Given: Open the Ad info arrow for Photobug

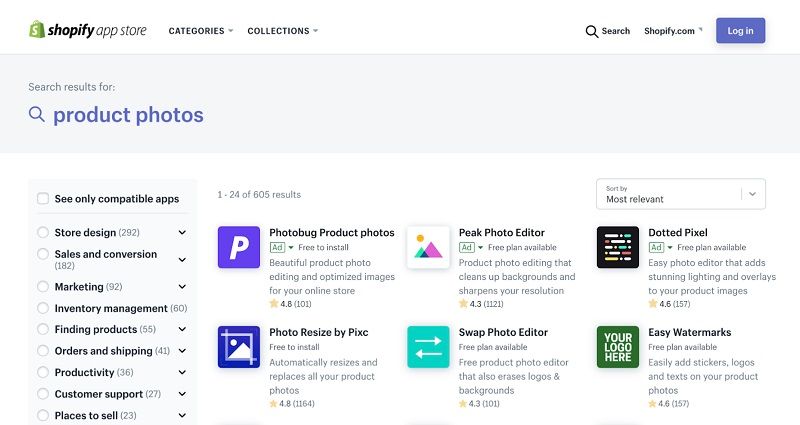Looking at the screenshot, I should point(291,247).
